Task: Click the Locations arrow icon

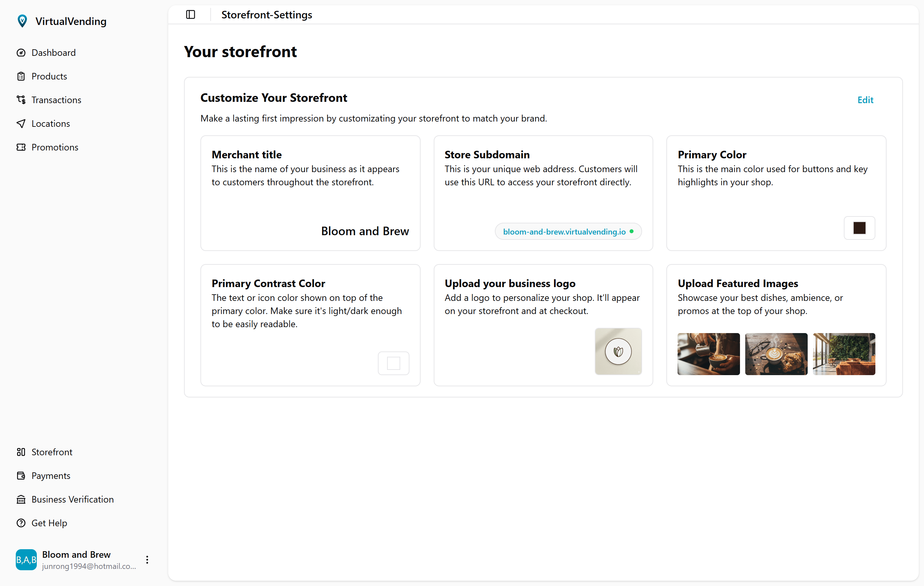Action: point(21,124)
